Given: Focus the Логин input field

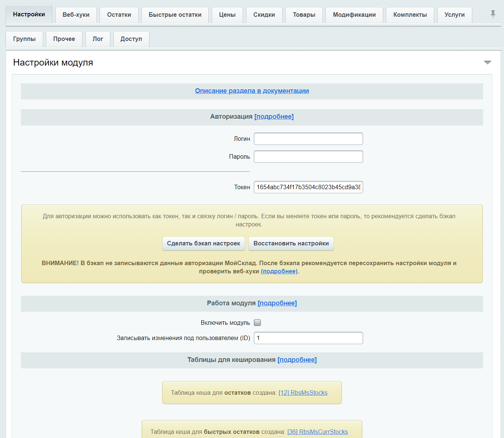Looking at the screenshot, I should [308, 139].
